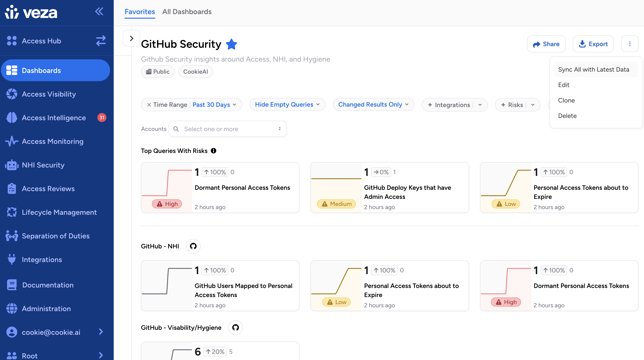The width and height of the screenshot is (644, 360).
Task: Open Dashboards in sidebar
Action: [55, 70]
